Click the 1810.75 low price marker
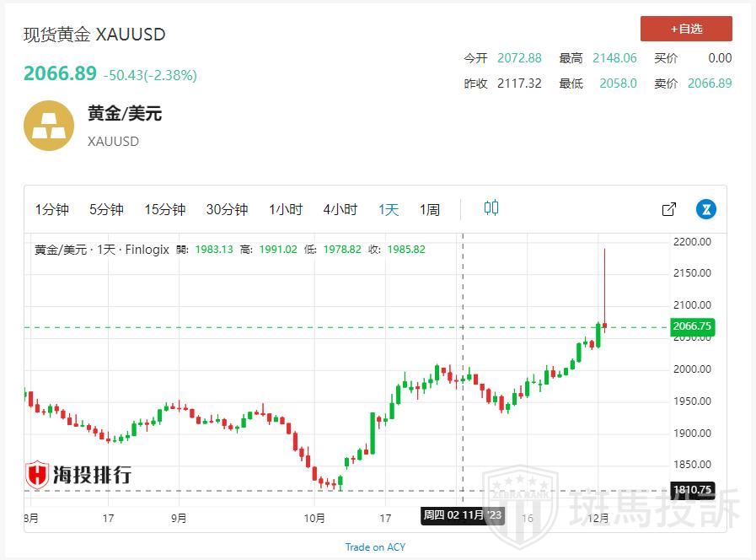756x560 pixels. (692, 490)
